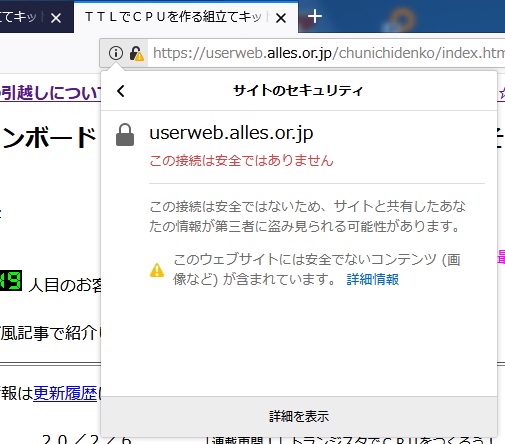Click the site information (i) icon
The height and width of the screenshot is (444, 505).
click(x=116, y=53)
